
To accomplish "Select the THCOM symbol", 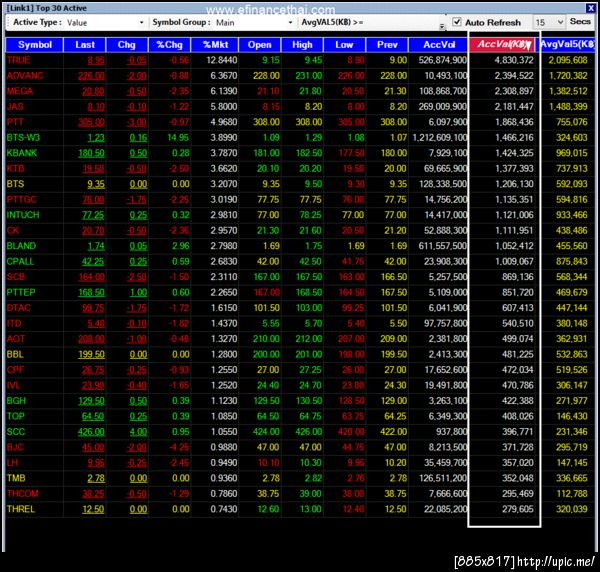I will (23, 494).
